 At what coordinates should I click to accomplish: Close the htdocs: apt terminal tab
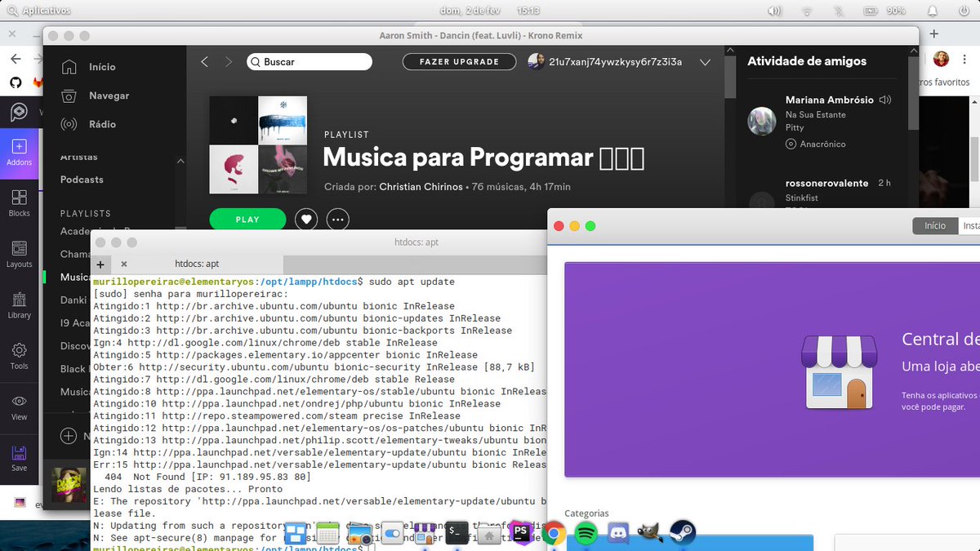(124, 264)
